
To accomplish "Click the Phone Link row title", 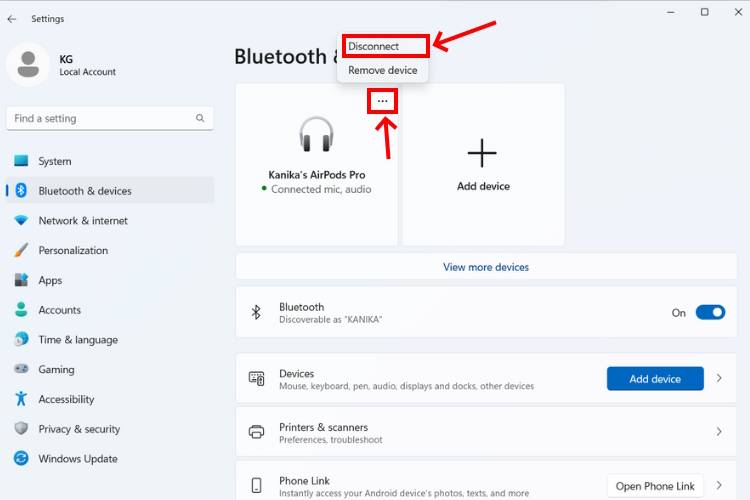I will pyautogui.click(x=304, y=480).
